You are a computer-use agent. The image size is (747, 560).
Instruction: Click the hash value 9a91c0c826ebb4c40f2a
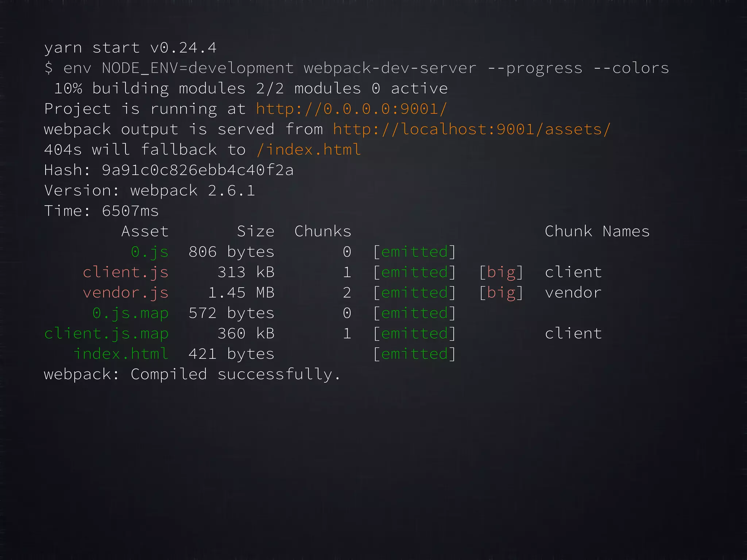click(x=197, y=170)
